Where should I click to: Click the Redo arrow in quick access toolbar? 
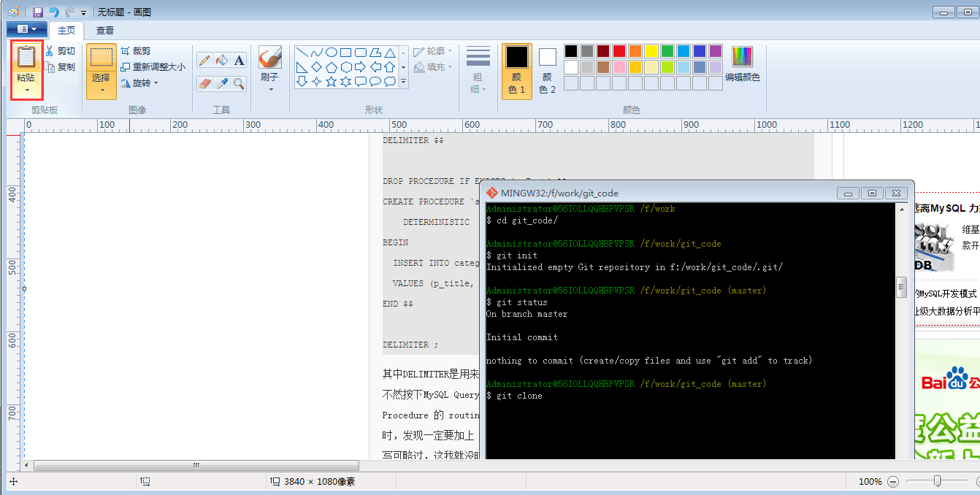(70, 12)
